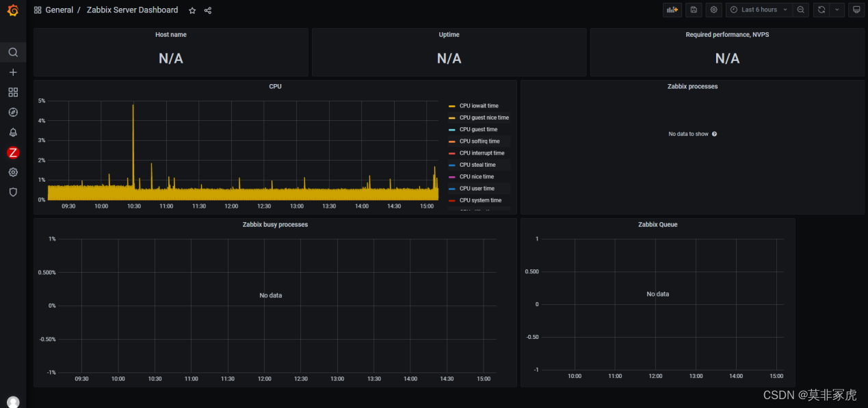Save dashboard with the disk icon

(x=694, y=10)
